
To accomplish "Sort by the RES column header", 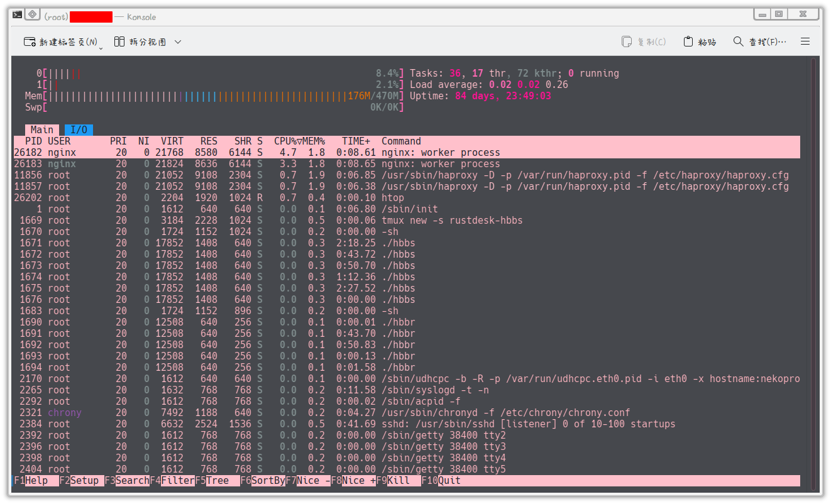I will 209,141.
